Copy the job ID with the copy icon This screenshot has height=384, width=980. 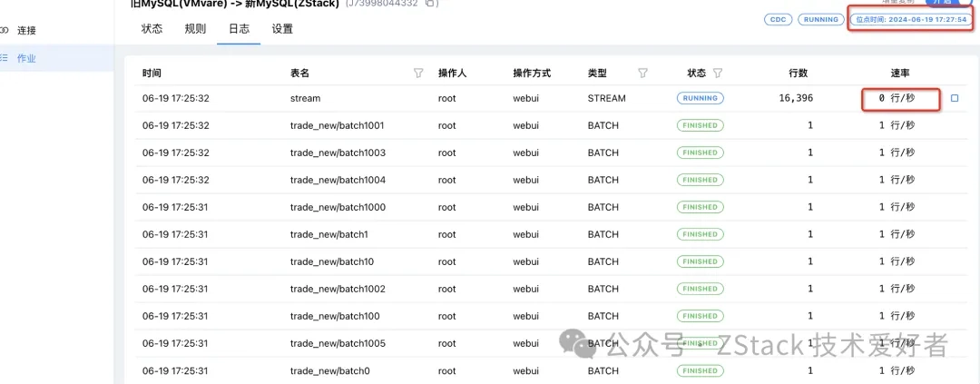coord(429,3)
